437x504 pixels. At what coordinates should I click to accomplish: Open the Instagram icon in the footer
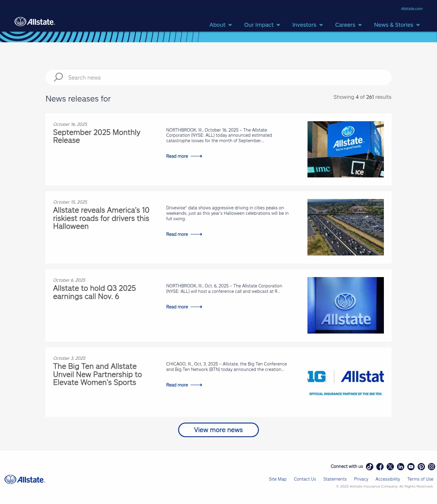click(432, 467)
